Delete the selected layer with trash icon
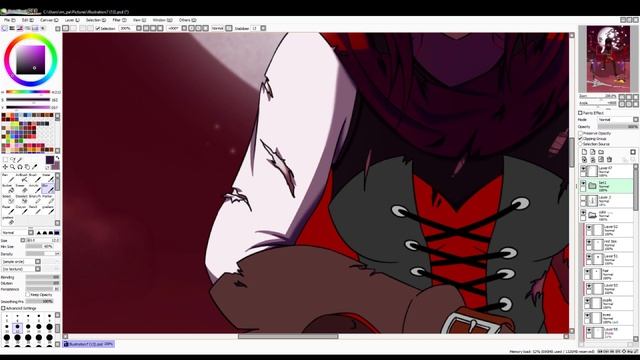The height and width of the screenshot is (360, 640). click(609, 160)
